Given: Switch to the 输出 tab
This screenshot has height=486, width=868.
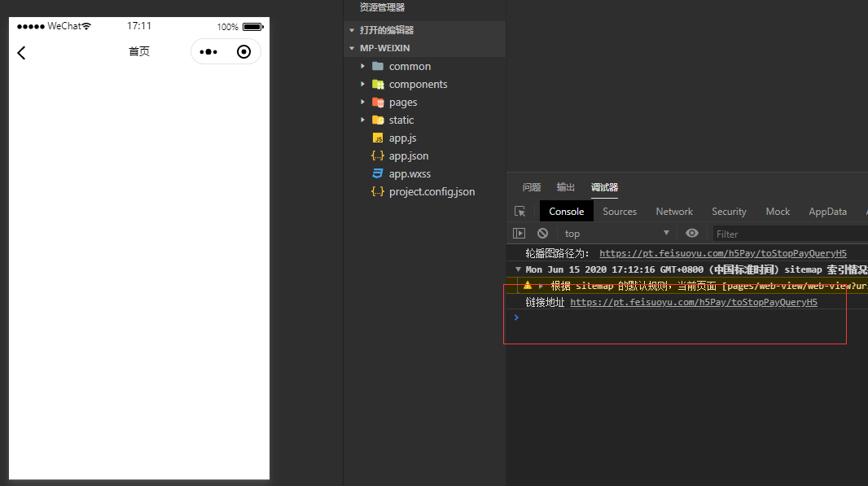Looking at the screenshot, I should pyautogui.click(x=565, y=187).
